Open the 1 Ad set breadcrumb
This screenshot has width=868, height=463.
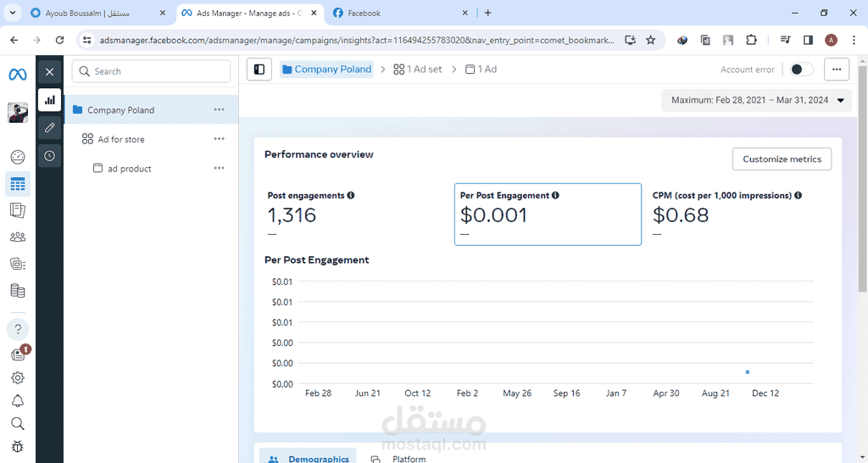click(x=417, y=70)
